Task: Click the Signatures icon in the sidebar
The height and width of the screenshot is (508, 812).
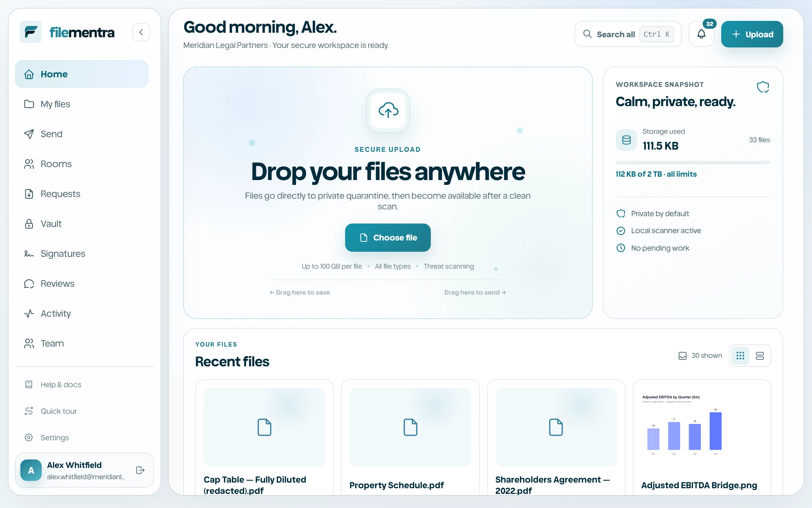Action: pyautogui.click(x=29, y=254)
